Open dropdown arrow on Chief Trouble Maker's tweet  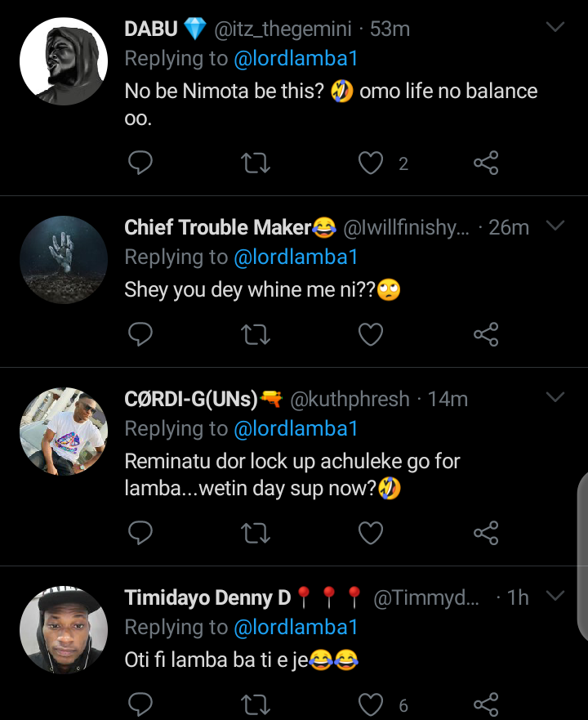click(x=555, y=226)
